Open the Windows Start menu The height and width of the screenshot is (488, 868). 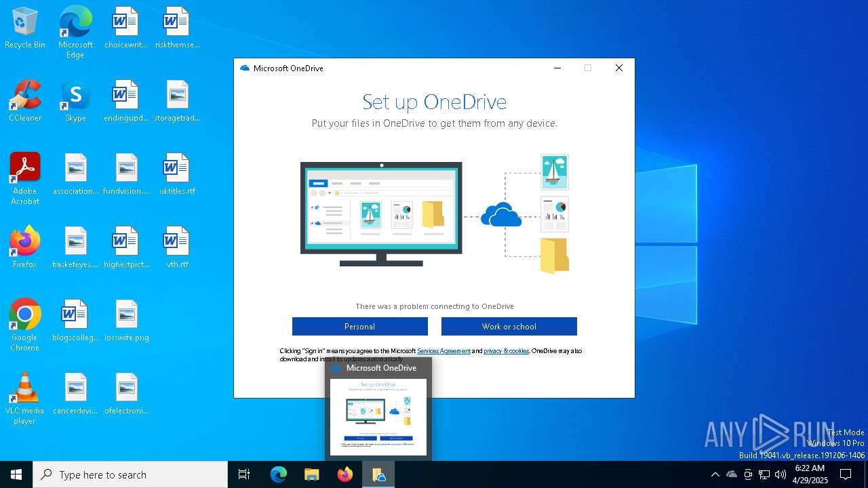[x=16, y=474]
